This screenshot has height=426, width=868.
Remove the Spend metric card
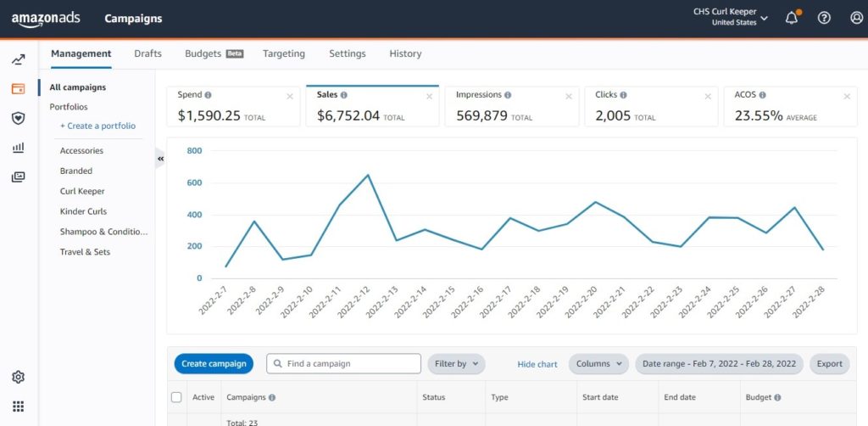290,96
